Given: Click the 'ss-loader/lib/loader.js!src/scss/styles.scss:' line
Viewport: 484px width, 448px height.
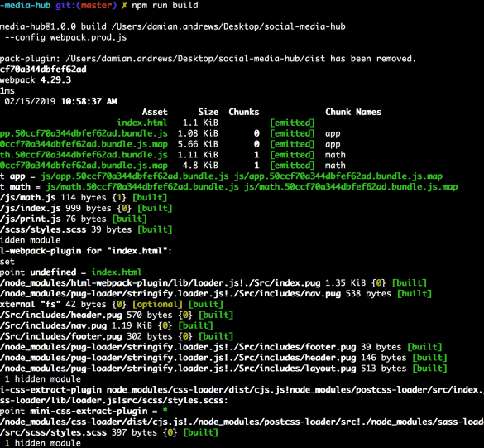Looking at the screenshot, I should (114, 401).
